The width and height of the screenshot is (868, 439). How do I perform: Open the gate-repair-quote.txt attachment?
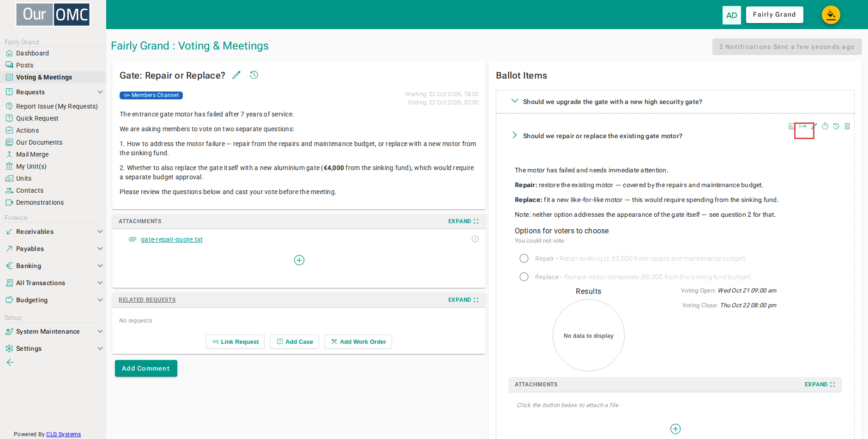pos(172,239)
